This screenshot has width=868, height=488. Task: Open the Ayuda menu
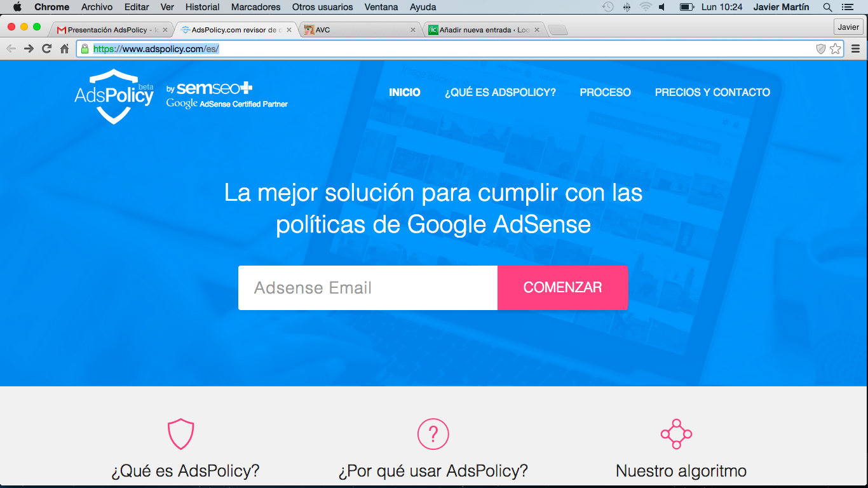coord(423,7)
